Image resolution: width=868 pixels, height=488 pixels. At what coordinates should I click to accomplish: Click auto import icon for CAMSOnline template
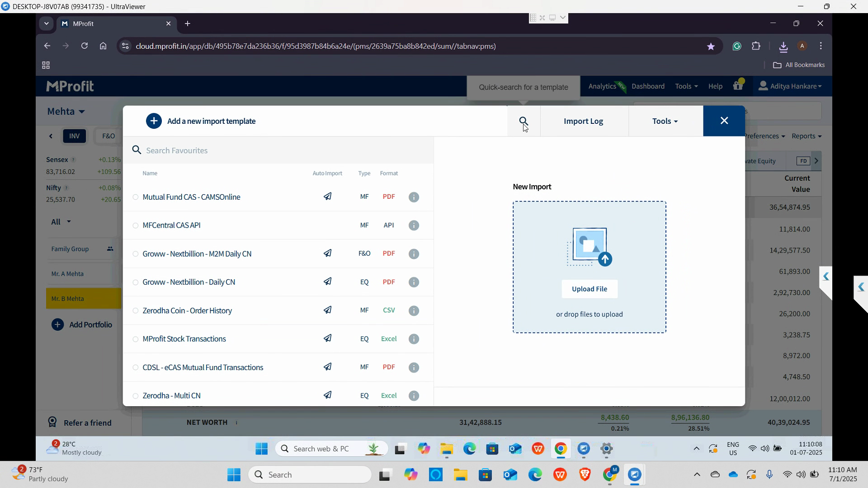328,197
